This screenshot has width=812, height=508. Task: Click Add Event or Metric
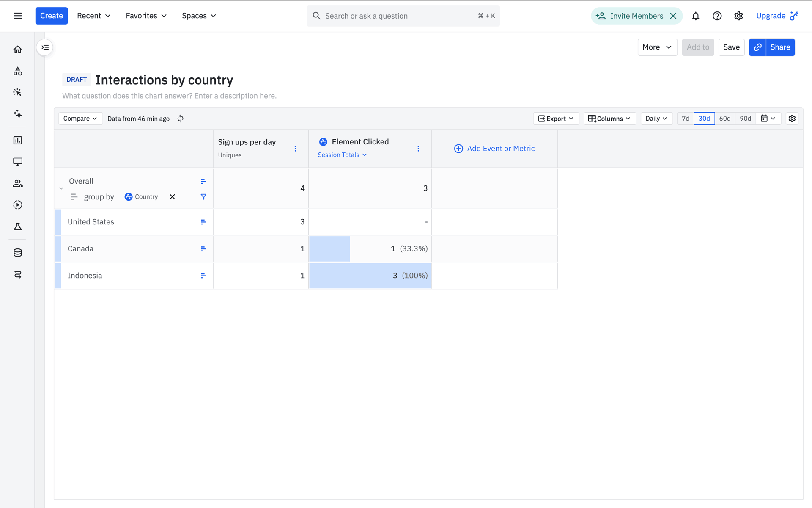pyautogui.click(x=494, y=149)
